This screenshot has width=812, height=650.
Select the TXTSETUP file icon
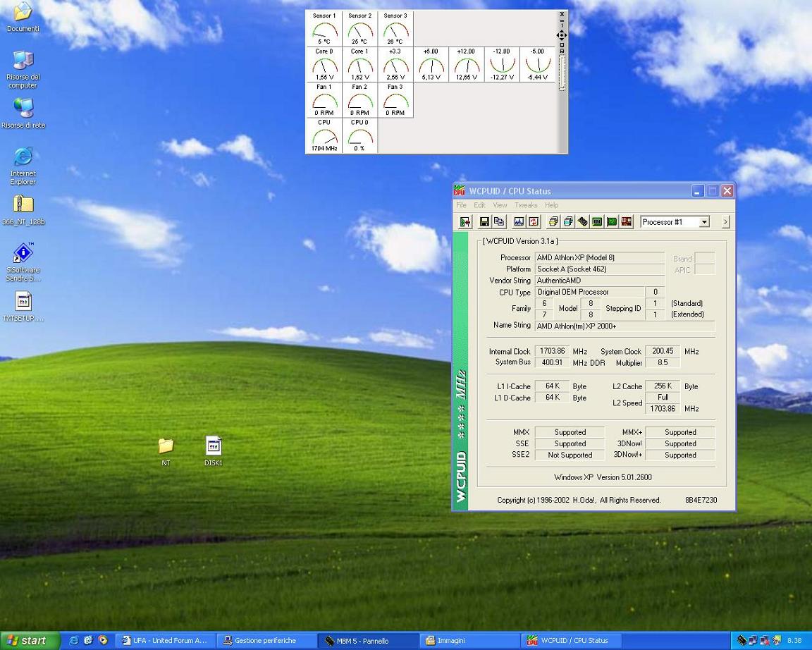23,307
